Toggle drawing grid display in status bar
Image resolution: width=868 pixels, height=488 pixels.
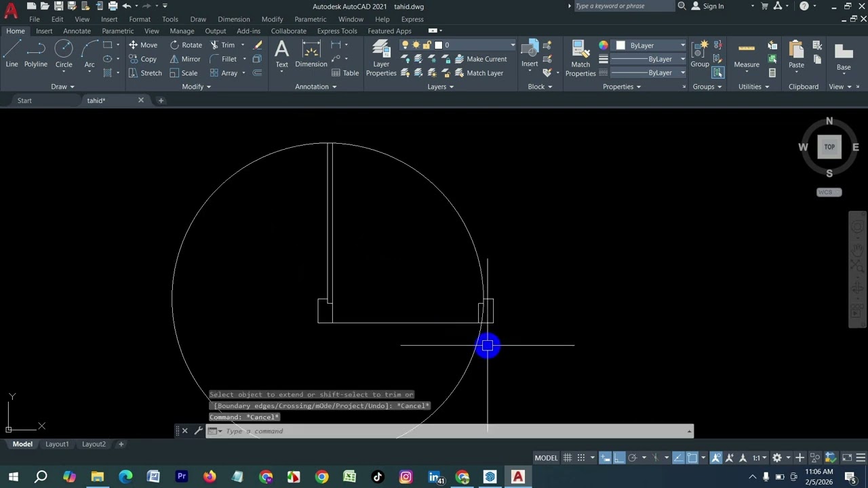(568, 457)
